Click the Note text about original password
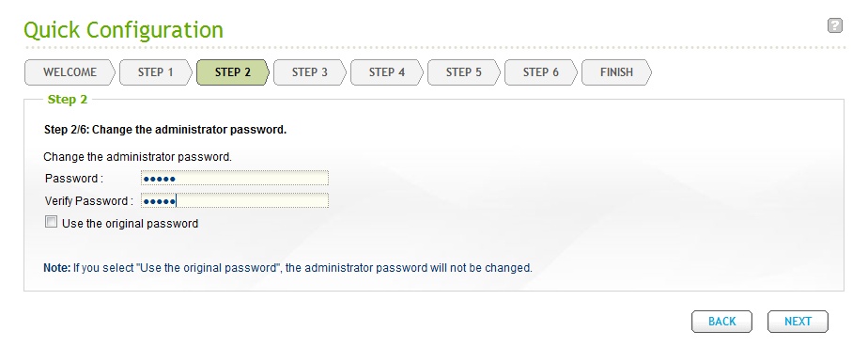The height and width of the screenshot is (347, 868). point(287,268)
